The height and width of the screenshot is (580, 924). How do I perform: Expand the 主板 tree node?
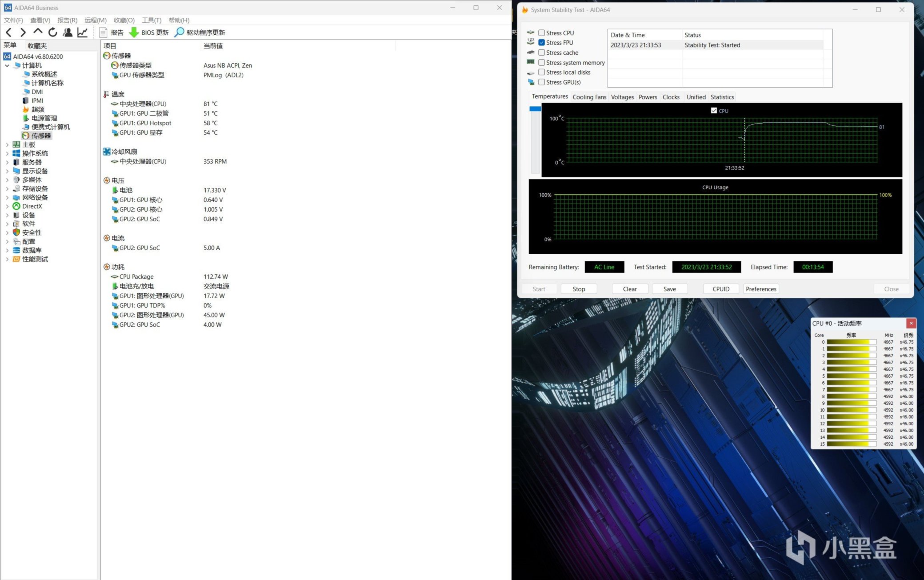[x=7, y=144]
